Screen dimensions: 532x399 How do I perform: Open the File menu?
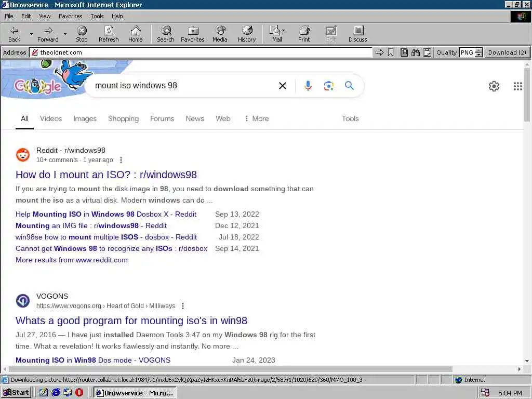coord(9,16)
